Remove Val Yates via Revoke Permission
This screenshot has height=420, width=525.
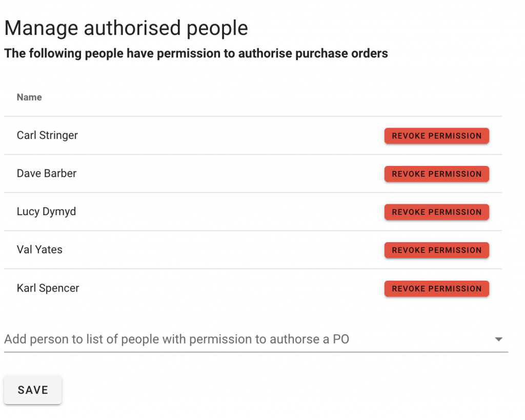click(436, 250)
